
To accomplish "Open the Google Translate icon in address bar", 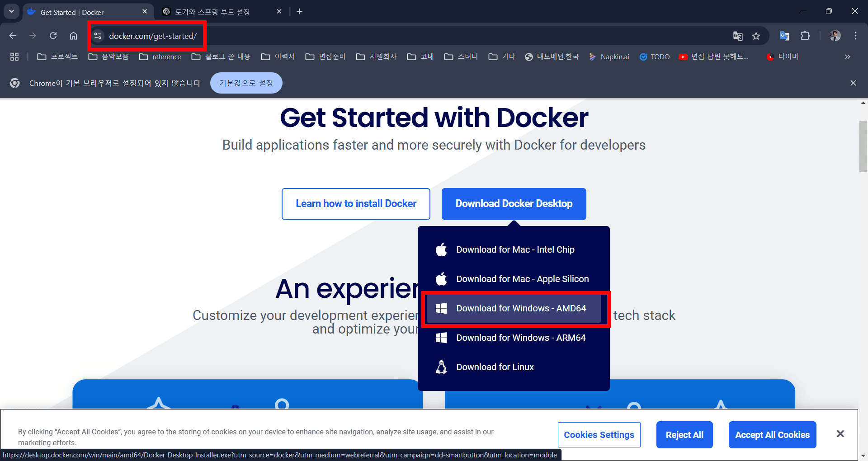I will coord(738,36).
